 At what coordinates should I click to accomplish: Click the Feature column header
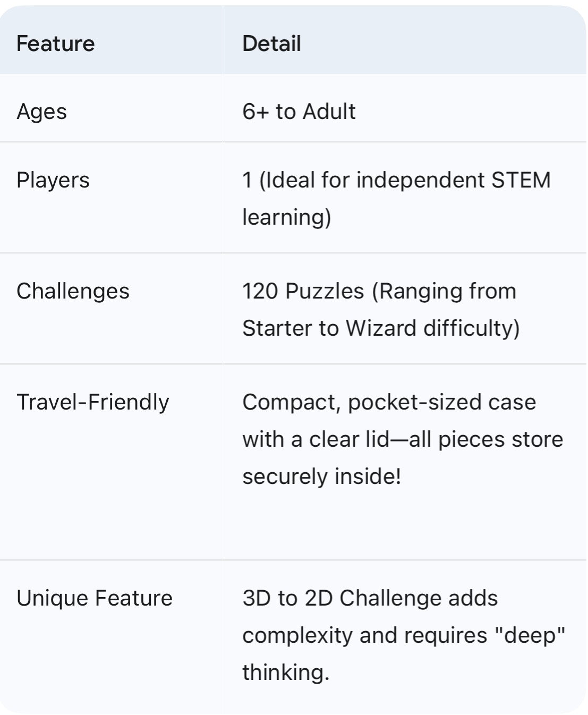(55, 44)
